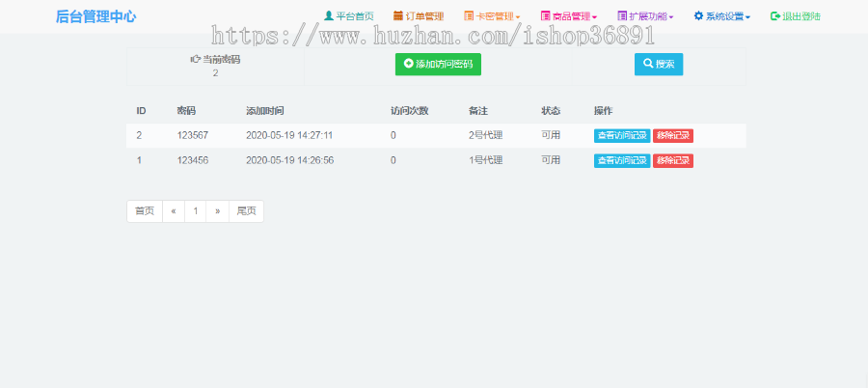868x388 pixels.
Task: Click the timestamp 2020-05-19 14:26:56
Action: 290,160
